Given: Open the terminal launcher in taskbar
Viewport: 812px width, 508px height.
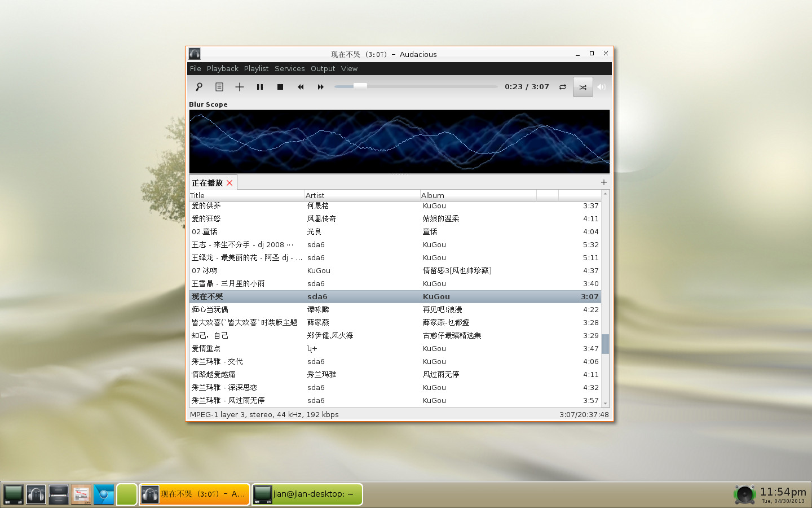Looking at the screenshot, I should click(x=13, y=494).
